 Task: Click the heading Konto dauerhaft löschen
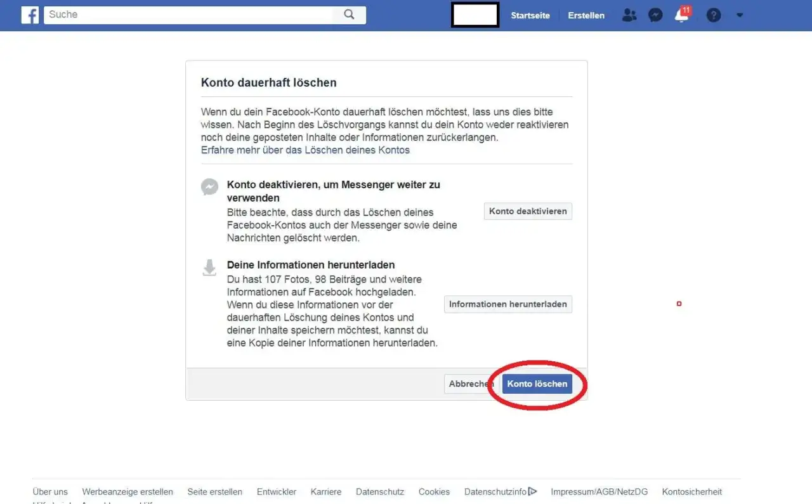coord(268,82)
